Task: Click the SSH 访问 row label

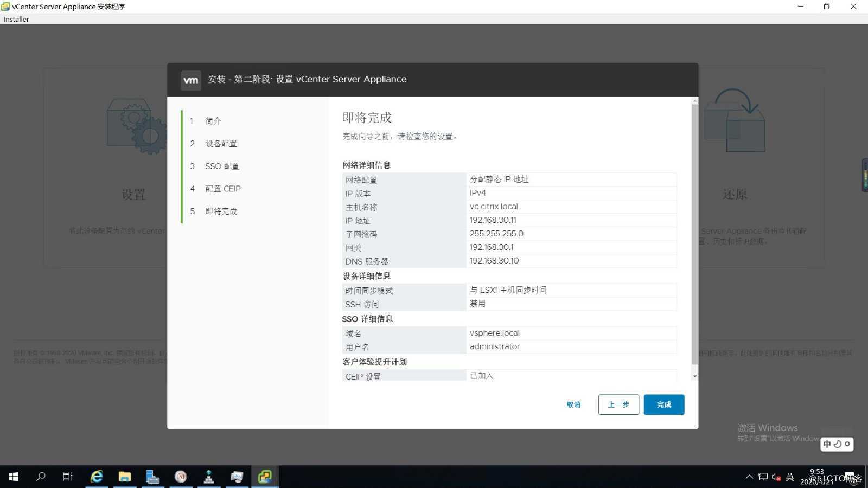Action: (x=362, y=305)
